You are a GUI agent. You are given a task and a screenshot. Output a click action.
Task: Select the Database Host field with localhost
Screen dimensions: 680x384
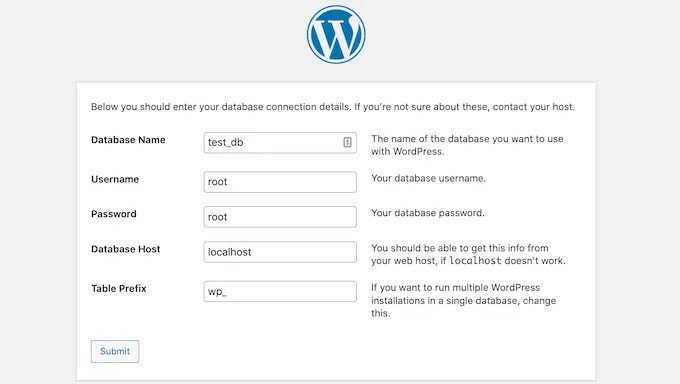coord(280,252)
